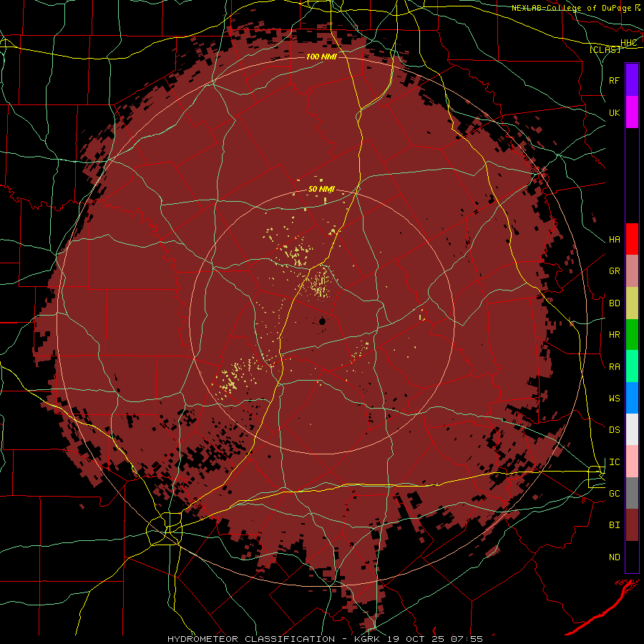Screen dimensions: 644x644
Task: Click the "07:55" timestamp
Action: pos(467,639)
